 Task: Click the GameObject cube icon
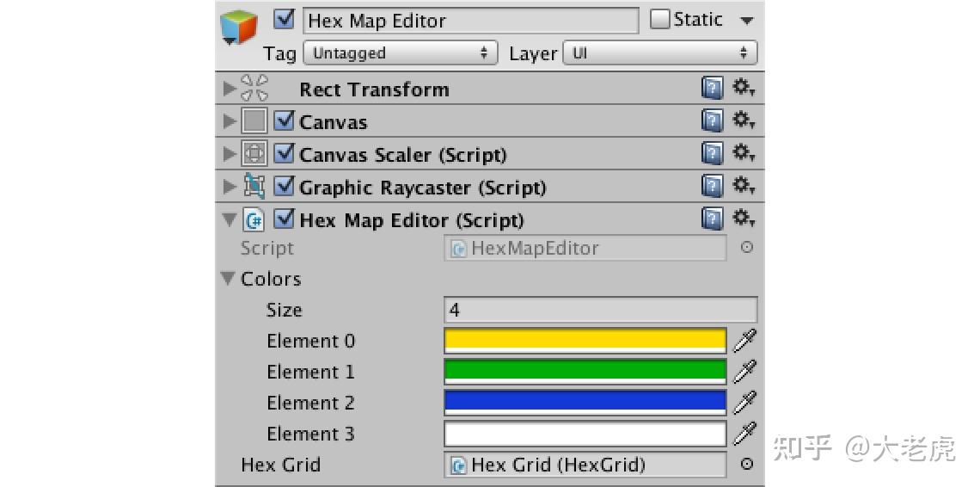click(239, 27)
